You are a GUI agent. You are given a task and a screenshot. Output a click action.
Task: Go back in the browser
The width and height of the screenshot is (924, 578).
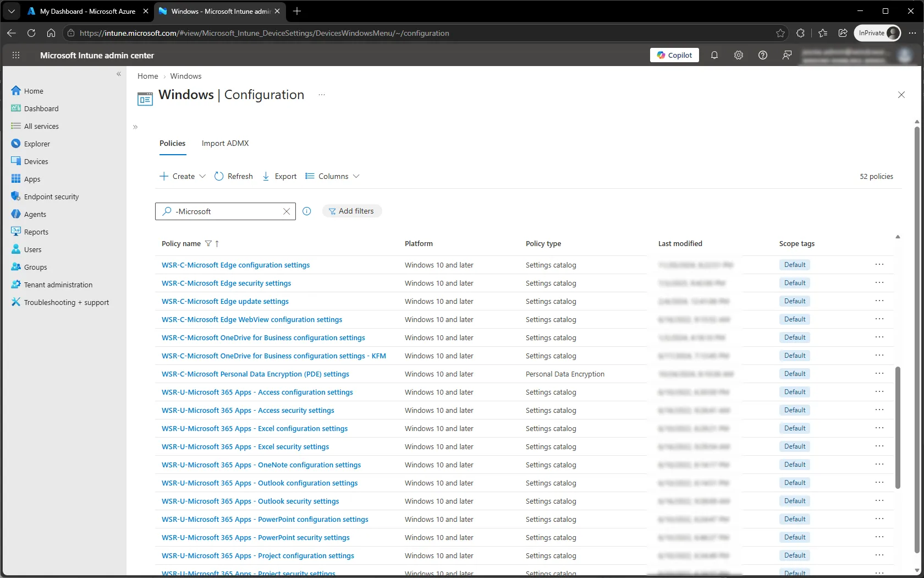(12, 33)
